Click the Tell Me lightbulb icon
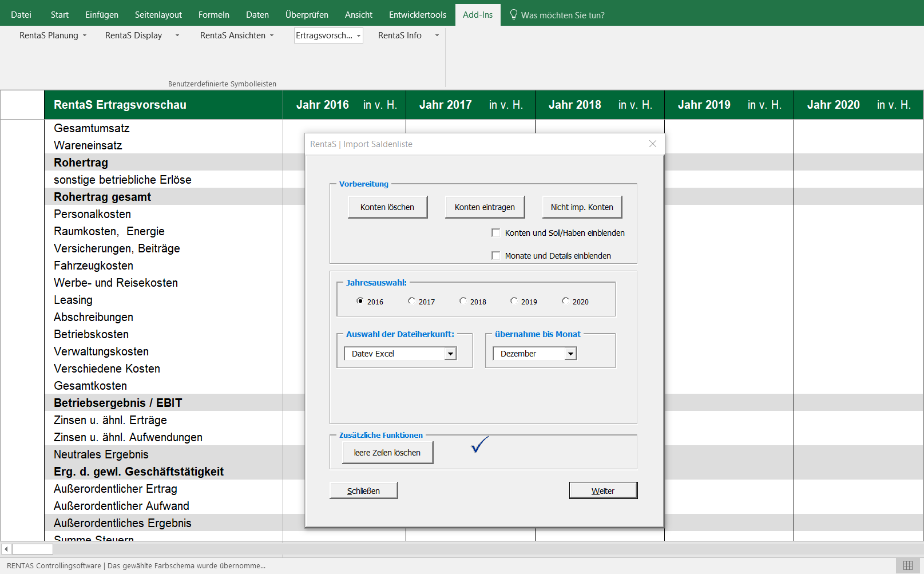 (513, 15)
